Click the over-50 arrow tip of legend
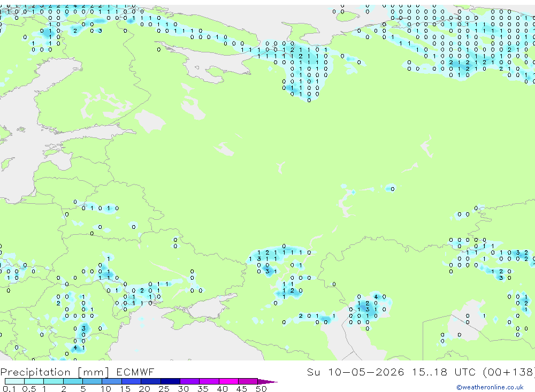The image size is (535, 392). tap(267, 381)
